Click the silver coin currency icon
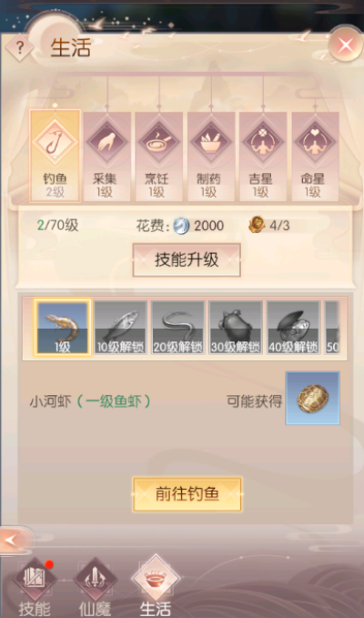 [x=182, y=226]
